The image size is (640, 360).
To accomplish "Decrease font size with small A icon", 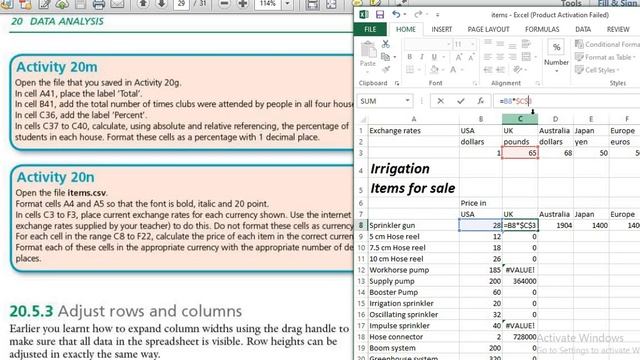I will [x=471, y=57].
